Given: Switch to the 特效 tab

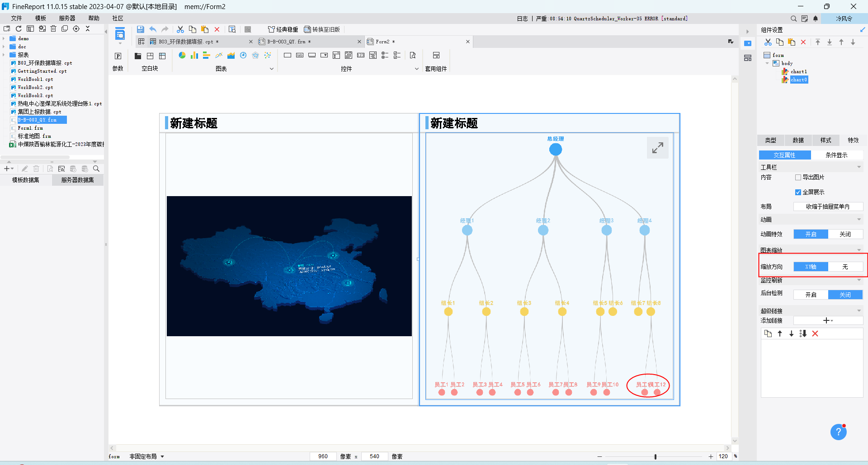Looking at the screenshot, I should coord(853,140).
